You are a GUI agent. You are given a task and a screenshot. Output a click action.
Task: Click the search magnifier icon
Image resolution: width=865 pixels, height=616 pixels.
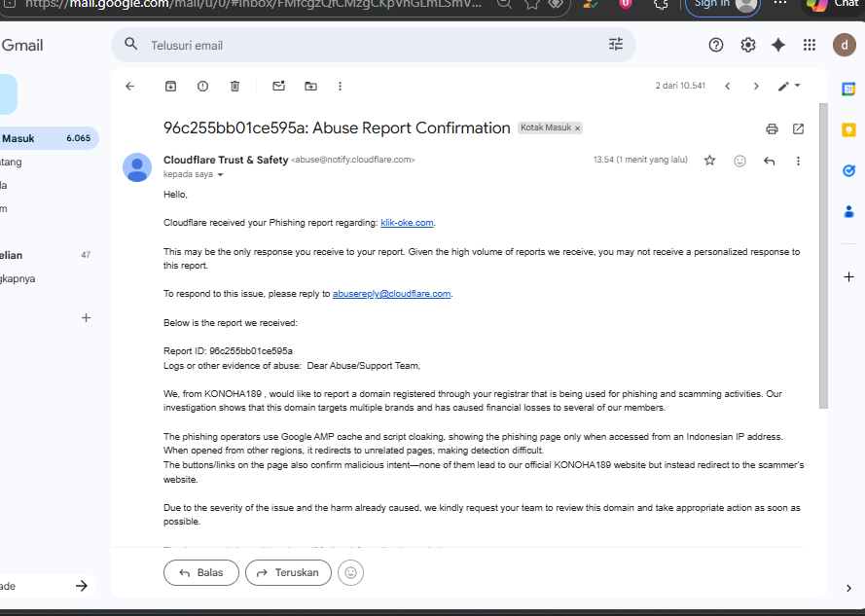(130, 44)
